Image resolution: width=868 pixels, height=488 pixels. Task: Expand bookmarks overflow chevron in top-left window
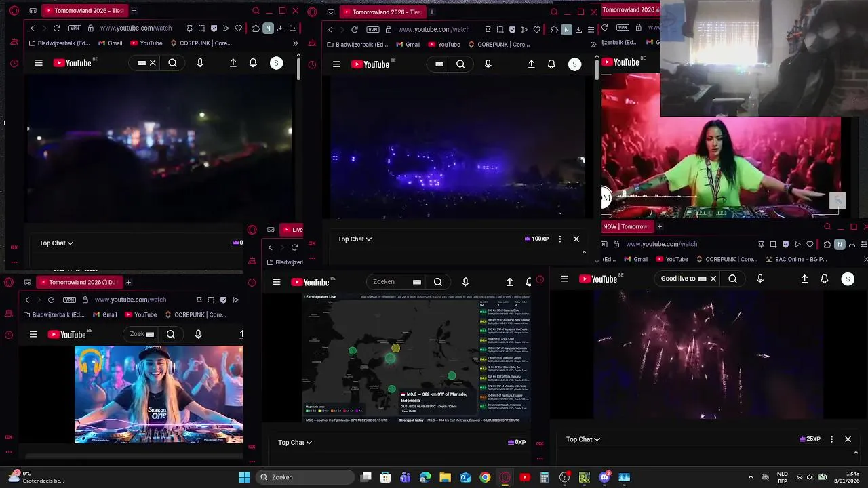[295, 43]
